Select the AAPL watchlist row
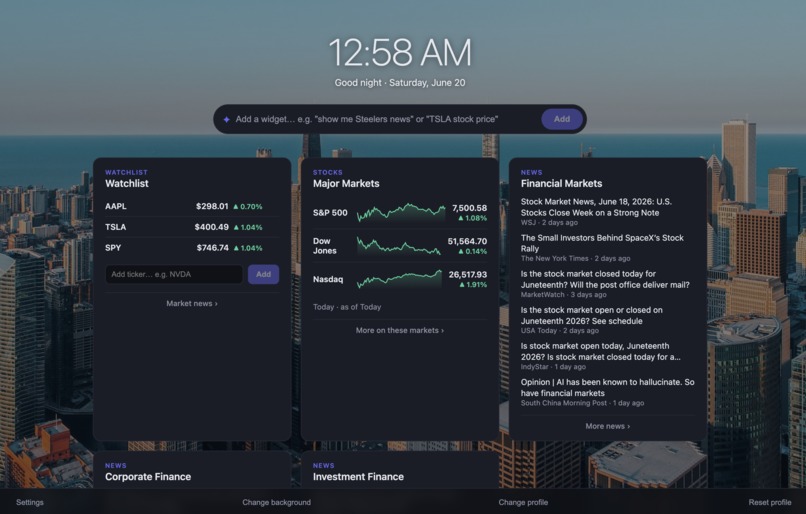The image size is (806, 514). [192, 206]
